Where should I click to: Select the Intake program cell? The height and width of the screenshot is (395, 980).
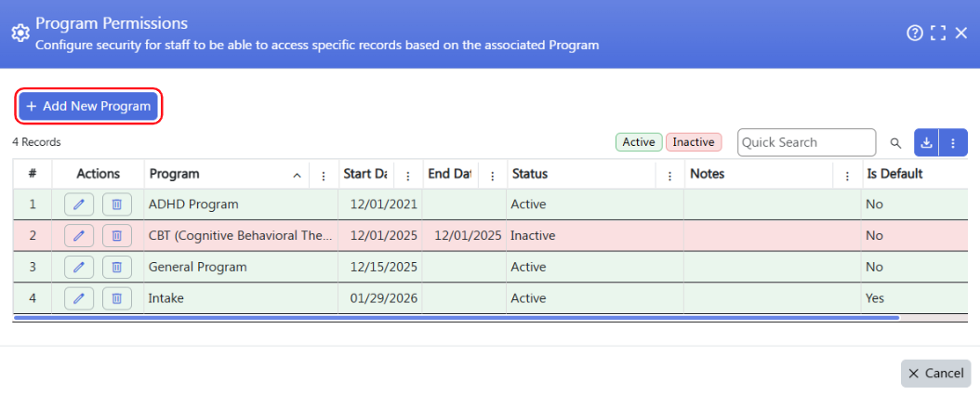coord(241,298)
